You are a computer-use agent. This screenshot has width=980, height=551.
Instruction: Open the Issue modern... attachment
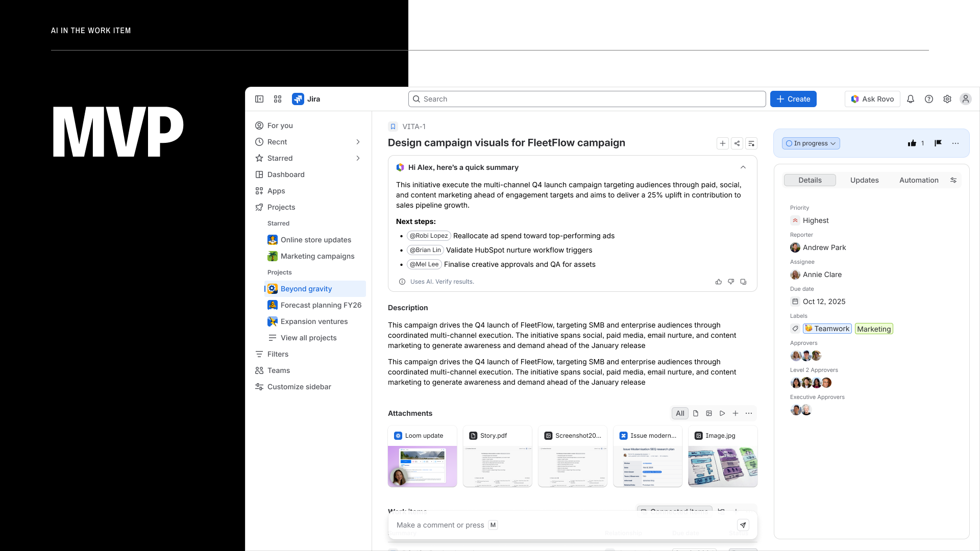point(648,456)
